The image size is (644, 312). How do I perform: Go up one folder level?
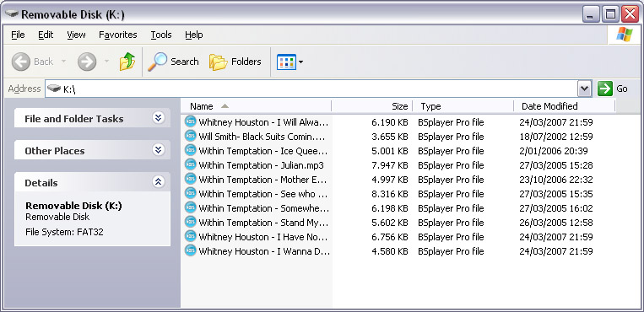127,62
